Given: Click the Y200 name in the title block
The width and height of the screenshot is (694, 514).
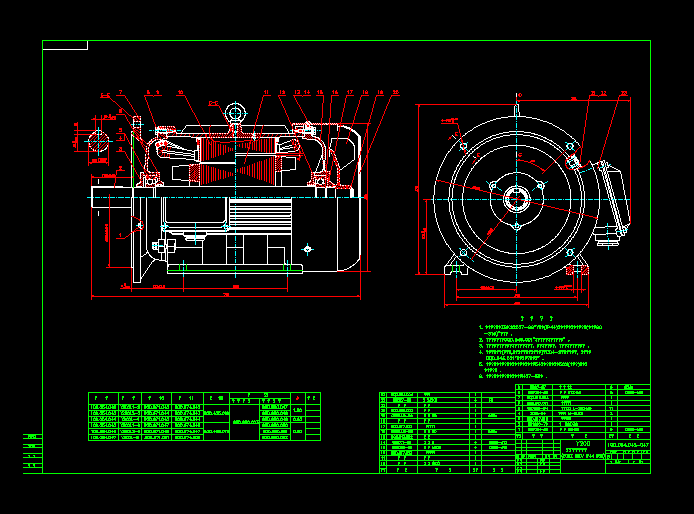Looking at the screenshot, I should tap(582, 444).
